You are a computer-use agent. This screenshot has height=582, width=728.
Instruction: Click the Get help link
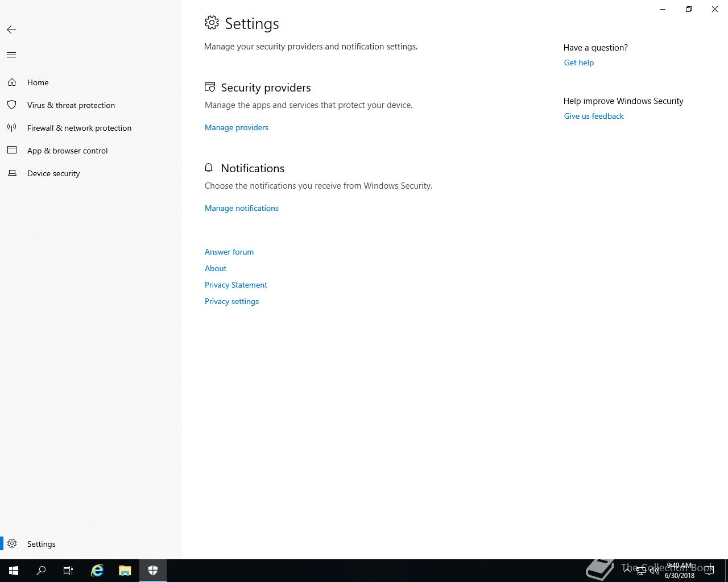[x=579, y=63]
